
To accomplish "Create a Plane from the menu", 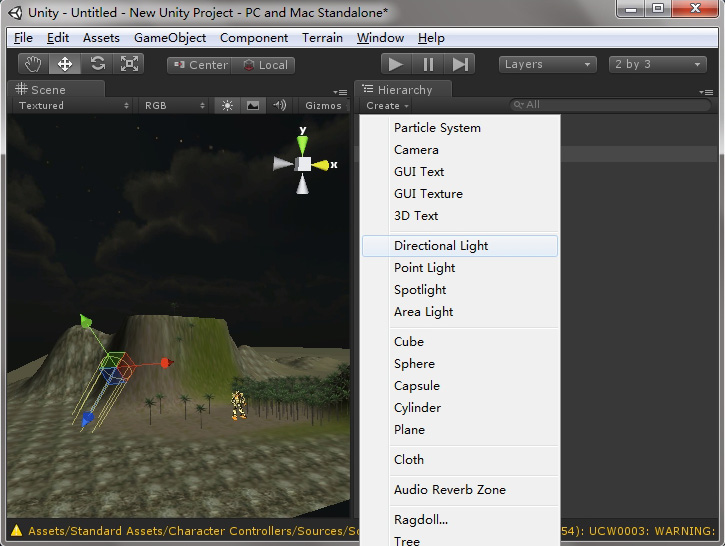I will click(460, 429).
